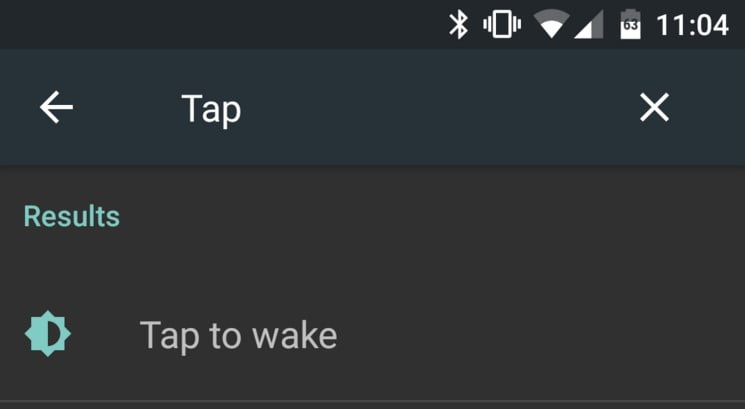Tap the Bluetooth status bar icon
The width and height of the screenshot is (745, 409).
point(458,25)
